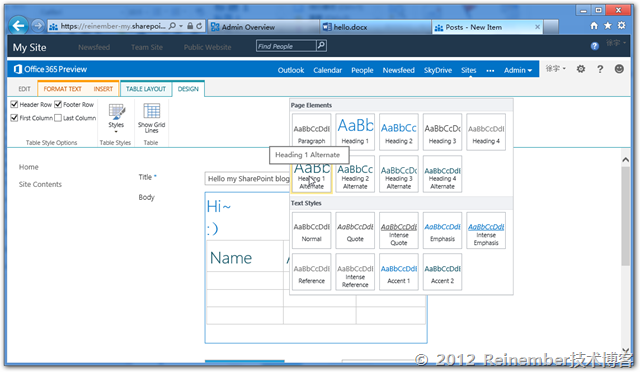The width and height of the screenshot is (640, 372).
Task: Enable the Last Column checkbox
Action: (x=58, y=118)
